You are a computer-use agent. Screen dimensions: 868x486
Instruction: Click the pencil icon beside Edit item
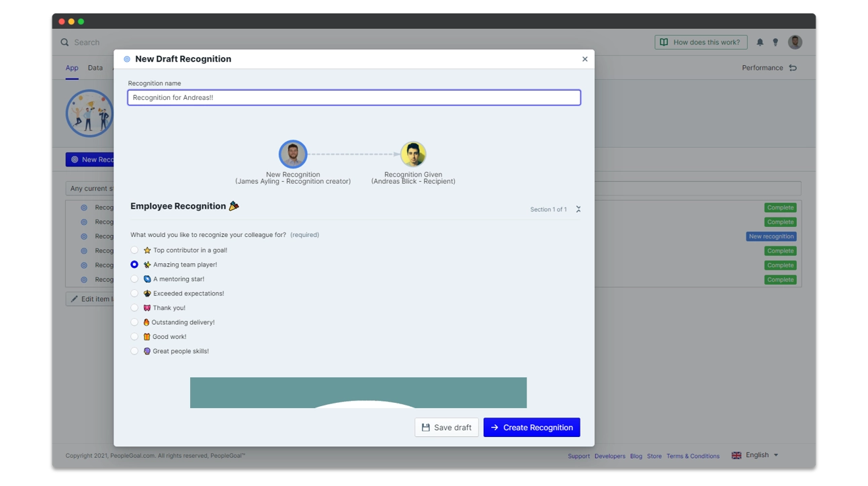[75, 299]
